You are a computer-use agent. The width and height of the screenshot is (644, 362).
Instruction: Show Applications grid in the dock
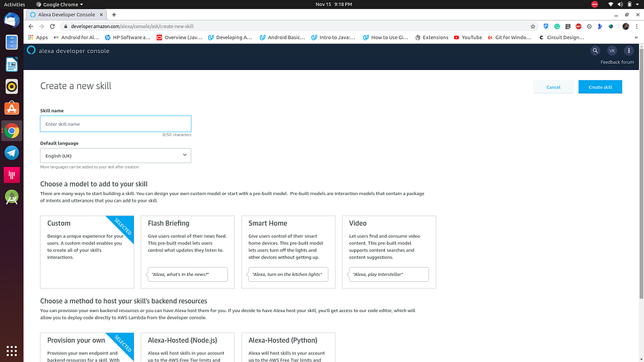click(12, 351)
